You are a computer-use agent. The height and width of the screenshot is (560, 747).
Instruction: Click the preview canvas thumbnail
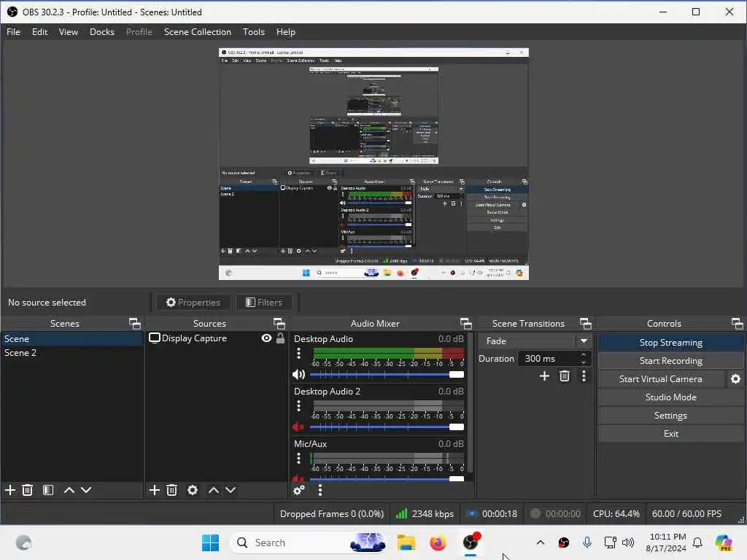pyautogui.click(x=373, y=164)
